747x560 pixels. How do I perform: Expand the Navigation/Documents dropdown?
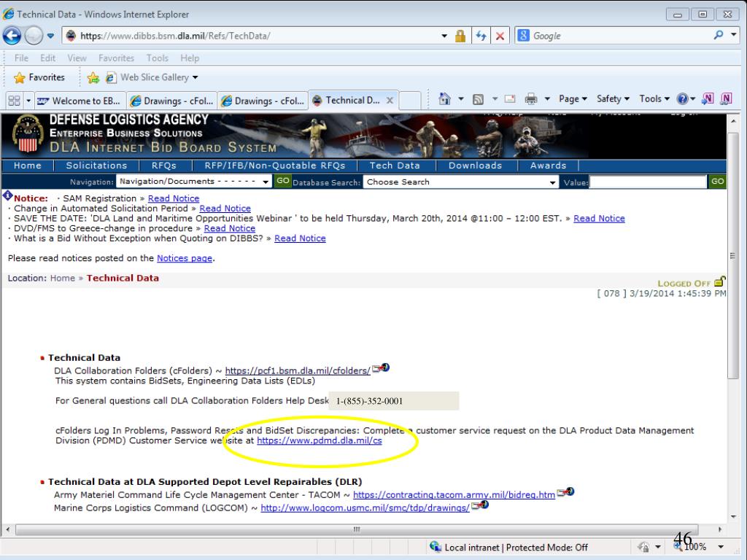266,182
